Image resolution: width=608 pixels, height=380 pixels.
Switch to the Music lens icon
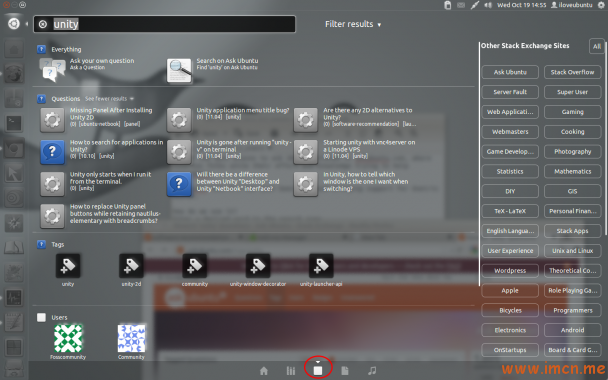click(x=372, y=371)
